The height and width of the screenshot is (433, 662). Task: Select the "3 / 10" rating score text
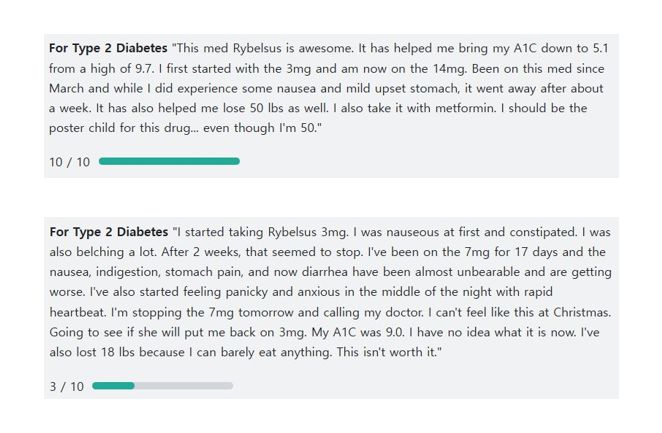[x=66, y=387]
